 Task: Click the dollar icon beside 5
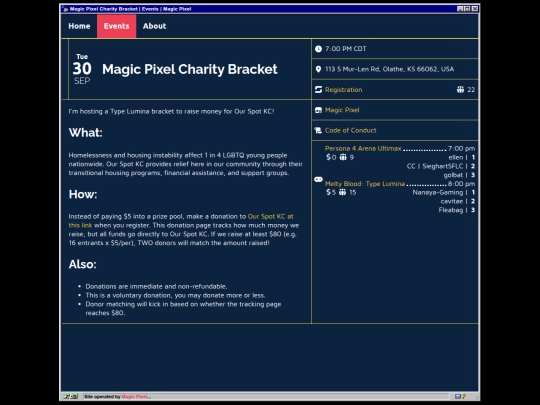pyautogui.click(x=329, y=192)
